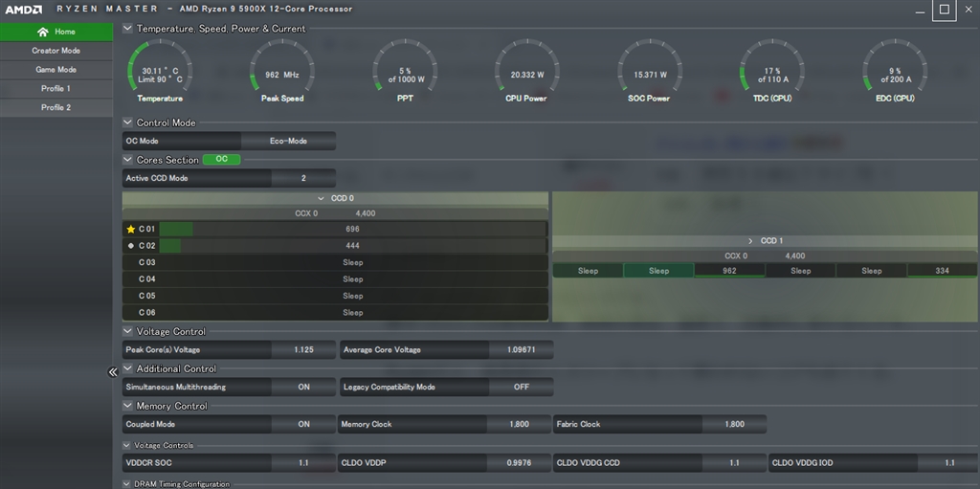Open Game Mode profile

[56, 70]
